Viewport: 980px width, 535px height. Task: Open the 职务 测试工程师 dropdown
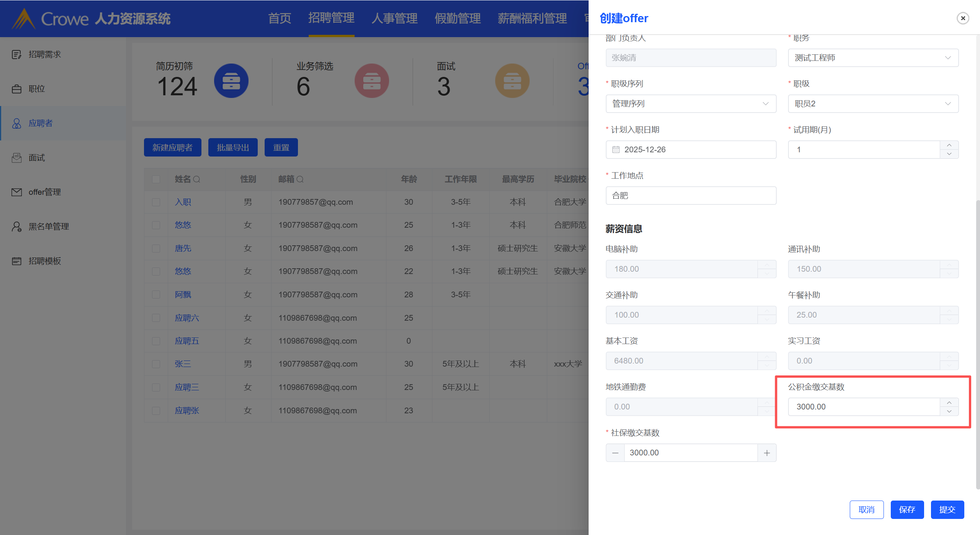(873, 58)
